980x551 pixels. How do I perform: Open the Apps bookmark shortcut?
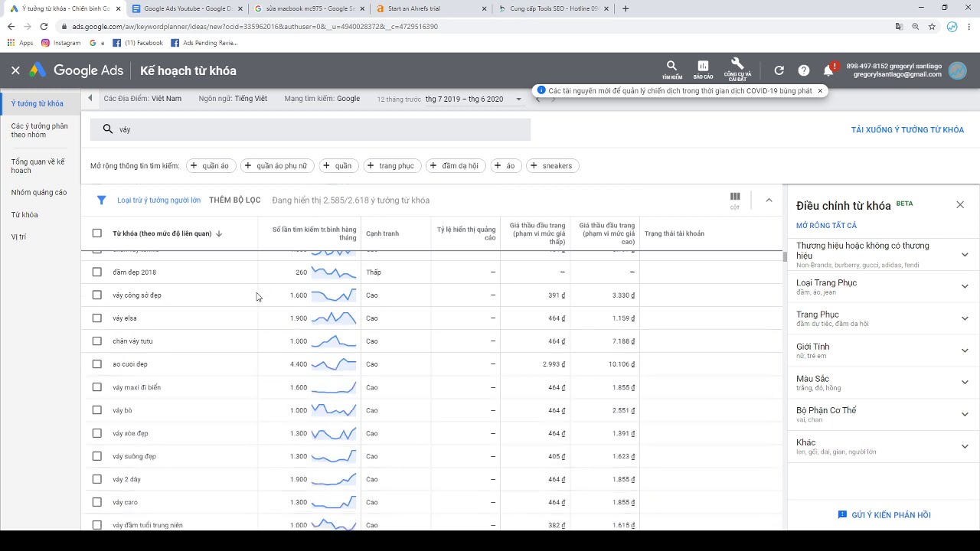coord(21,43)
